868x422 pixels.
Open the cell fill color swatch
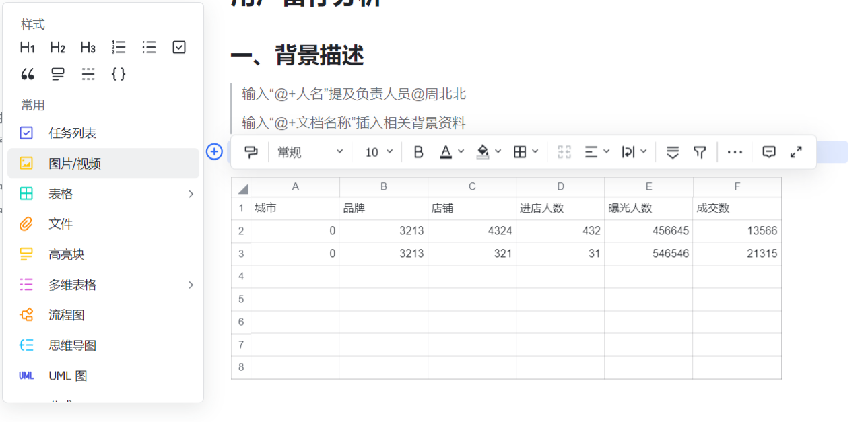tap(483, 151)
